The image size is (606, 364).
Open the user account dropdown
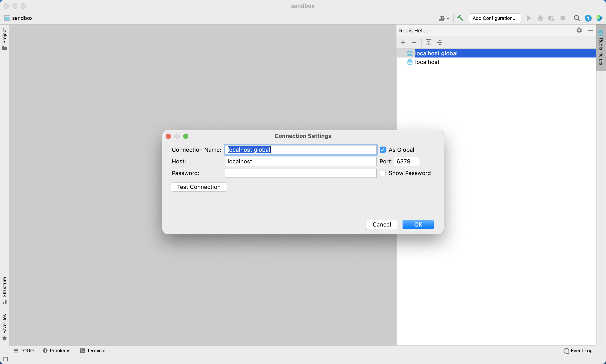[x=444, y=18]
